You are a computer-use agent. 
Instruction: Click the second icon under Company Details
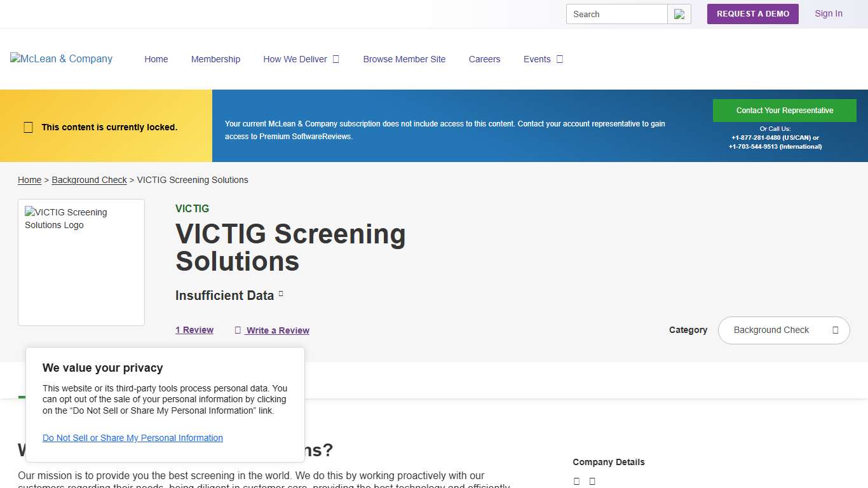(x=592, y=481)
